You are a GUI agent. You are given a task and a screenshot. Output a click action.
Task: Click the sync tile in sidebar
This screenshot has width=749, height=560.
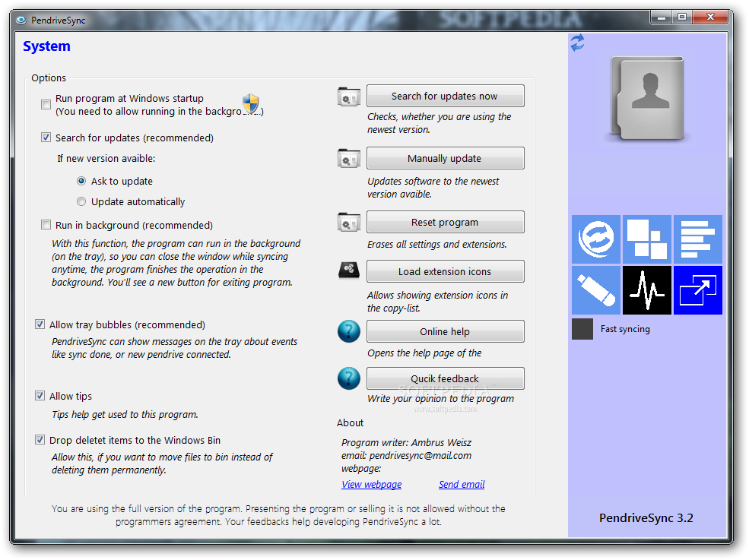tap(595, 239)
